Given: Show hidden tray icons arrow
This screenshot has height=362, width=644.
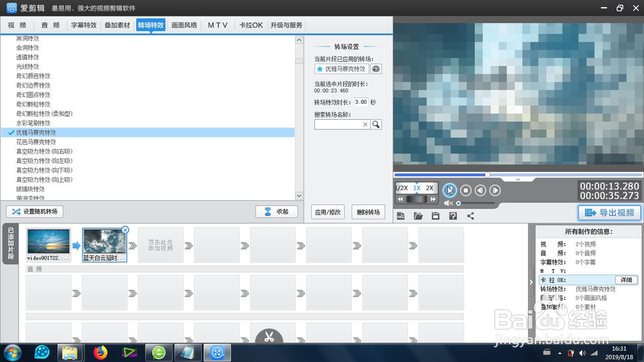Looking at the screenshot, I should pyautogui.click(x=560, y=353).
